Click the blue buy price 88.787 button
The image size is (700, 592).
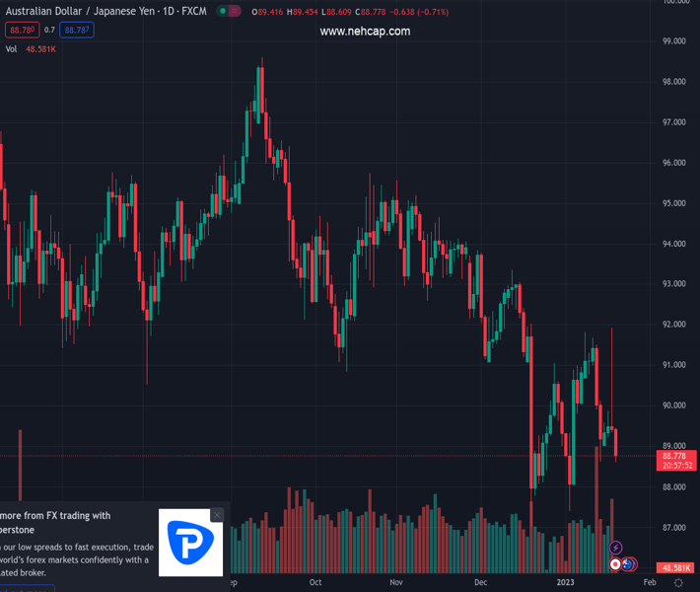tap(77, 31)
